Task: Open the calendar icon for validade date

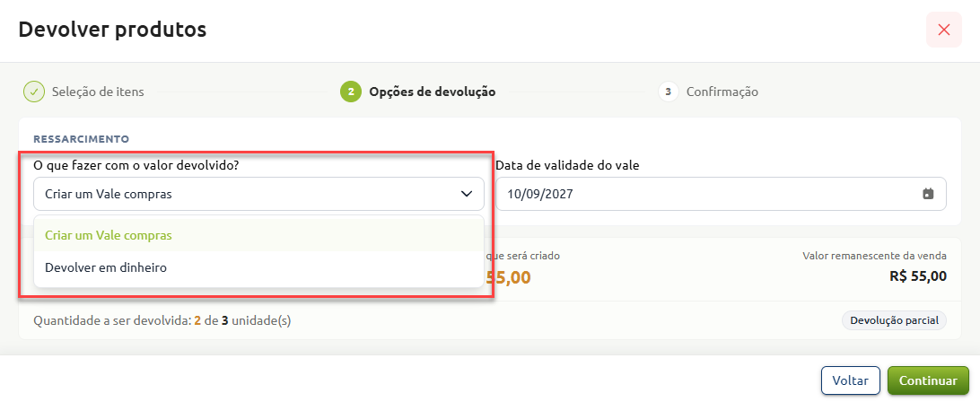Action: (x=928, y=194)
